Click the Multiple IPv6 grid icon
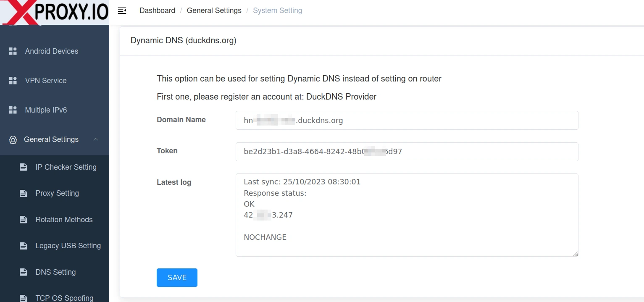Screen dimensions: 644x302 13,110
